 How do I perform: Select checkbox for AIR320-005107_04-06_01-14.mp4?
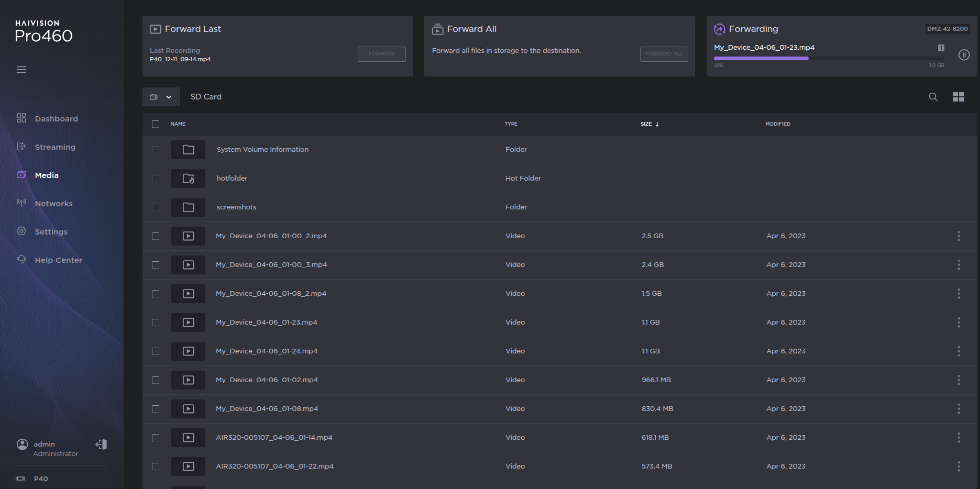click(156, 438)
